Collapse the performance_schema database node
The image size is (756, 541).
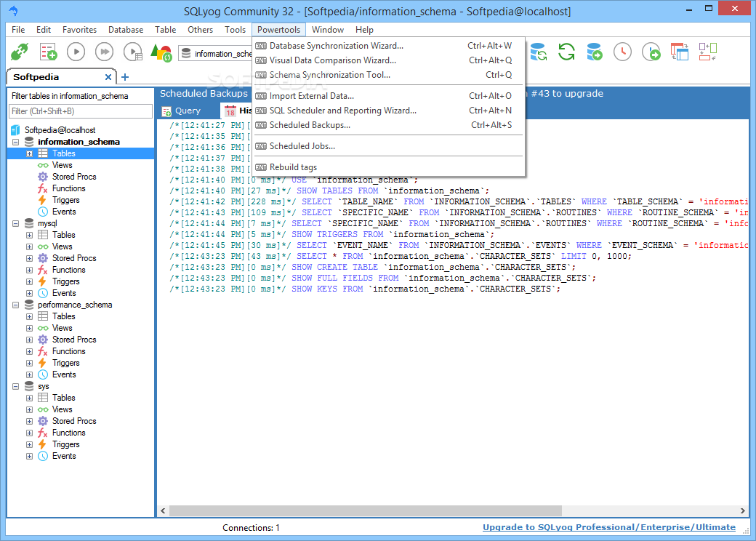point(15,305)
